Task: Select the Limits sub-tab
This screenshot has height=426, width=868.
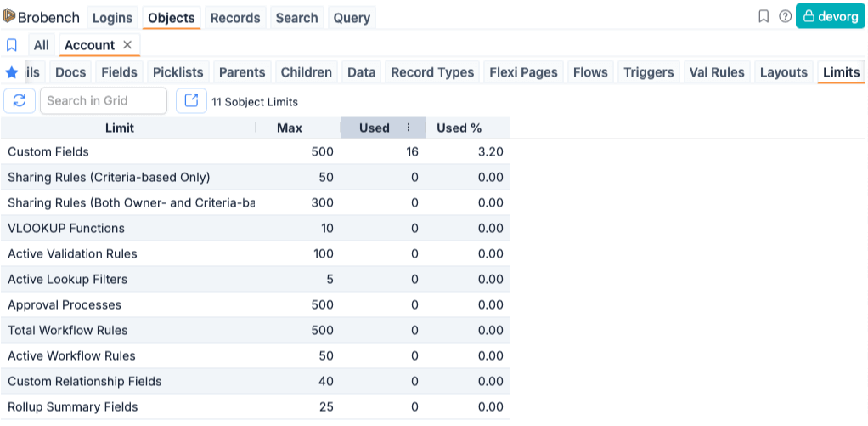Action: coord(842,72)
